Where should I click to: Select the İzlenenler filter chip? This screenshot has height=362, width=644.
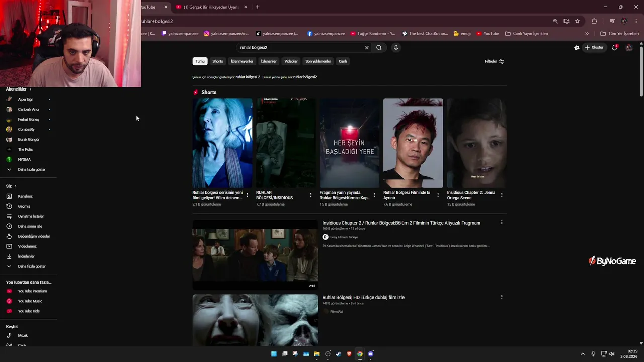269,61
